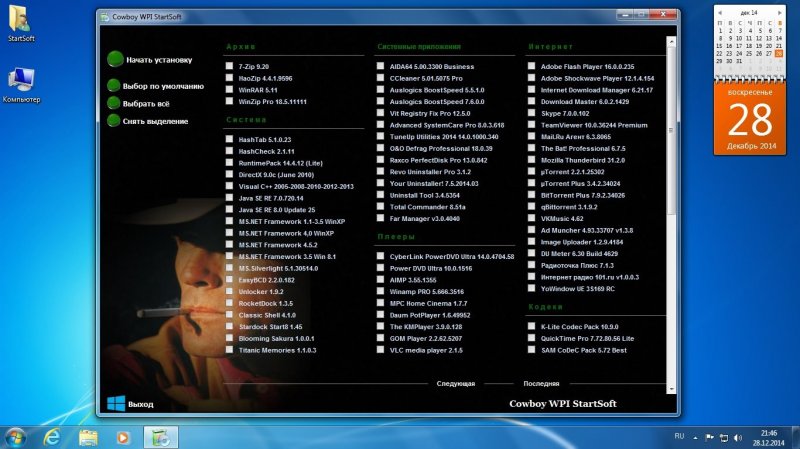
Task: Go to Следующая page
Action: [x=456, y=384]
